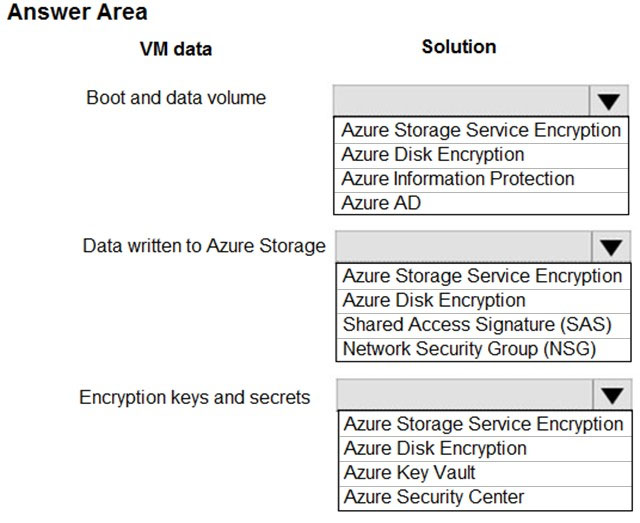This screenshot has height=523, width=640.
Task: Pick Shared Access Signature (SAS) option
Action: (x=483, y=325)
